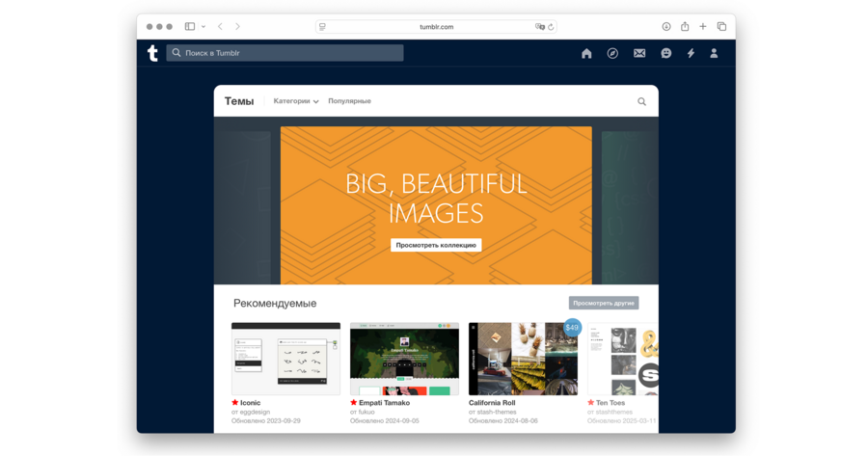Viewport: 868px width, 456px height.
Task: Open a new Safari tab with plus
Action: click(703, 27)
